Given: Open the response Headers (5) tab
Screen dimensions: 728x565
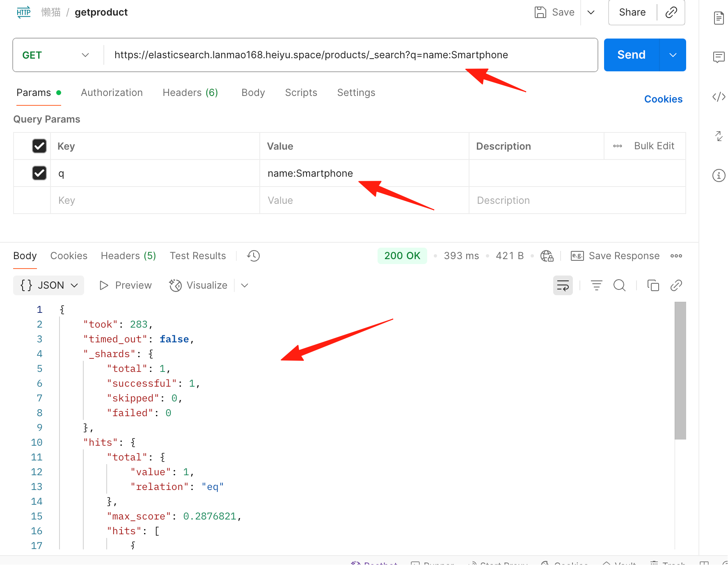Looking at the screenshot, I should click(x=128, y=256).
